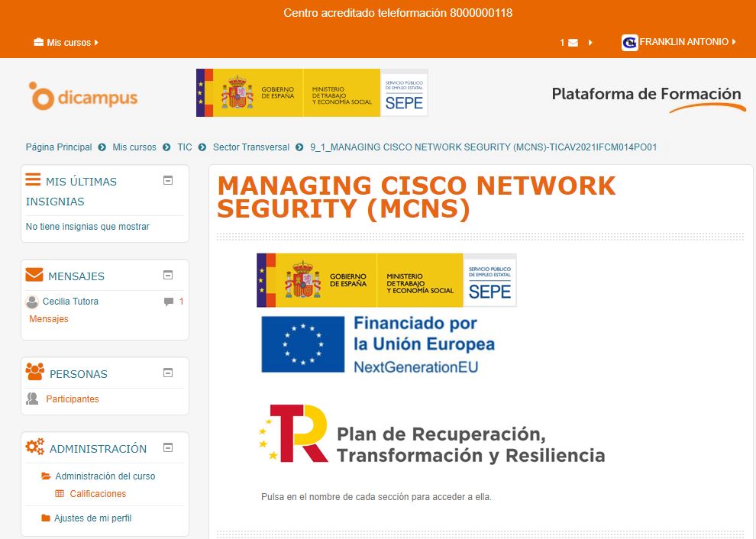
Task: Click the Plan de Recuperación logo image
Action: (x=431, y=434)
